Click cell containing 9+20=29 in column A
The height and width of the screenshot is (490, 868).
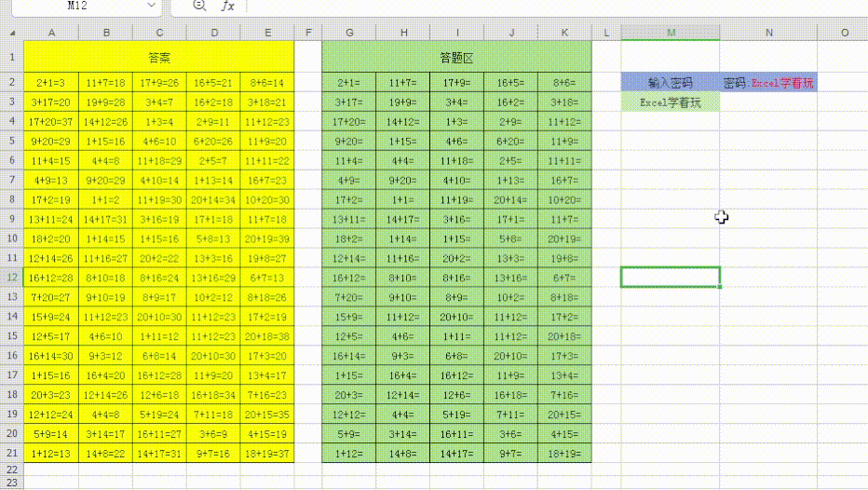[51, 142]
